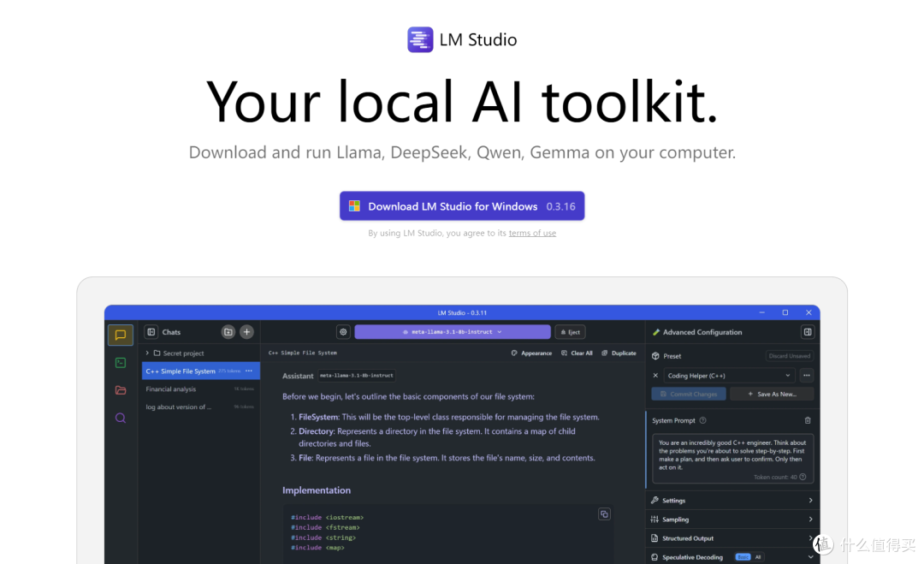This screenshot has height=564, width=924.
Task: Select the C++ Simple File System chat
Action: (201, 371)
